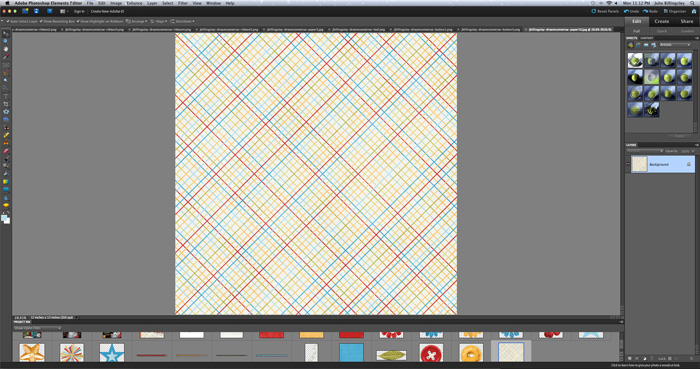Open the Layer menu
This screenshot has height=369, width=700.
click(x=152, y=3)
